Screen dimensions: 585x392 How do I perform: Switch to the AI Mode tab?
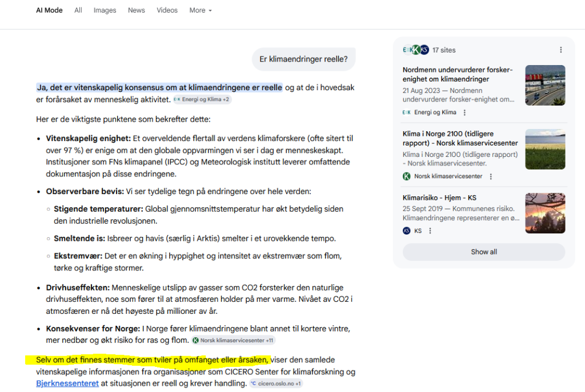[49, 10]
